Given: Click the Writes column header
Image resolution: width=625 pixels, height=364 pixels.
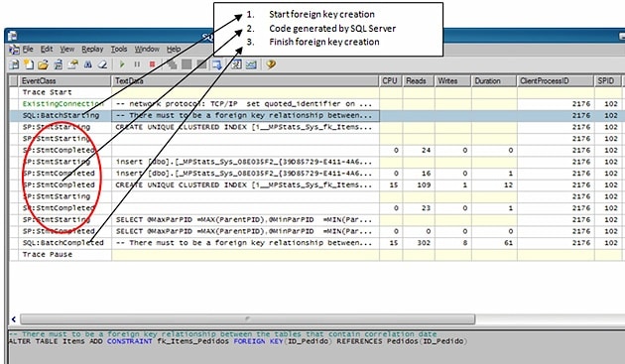Looking at the screenshot, I should point(452,81).
